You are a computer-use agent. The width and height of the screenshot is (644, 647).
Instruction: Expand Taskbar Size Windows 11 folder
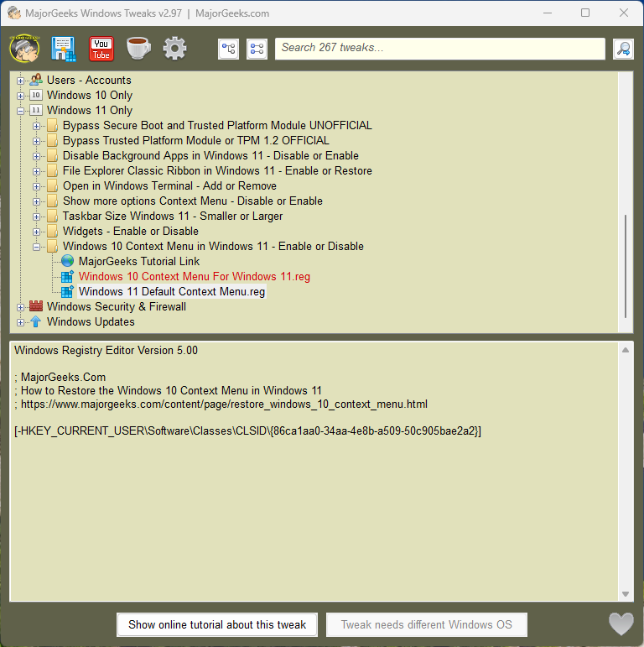pos(36,217)
